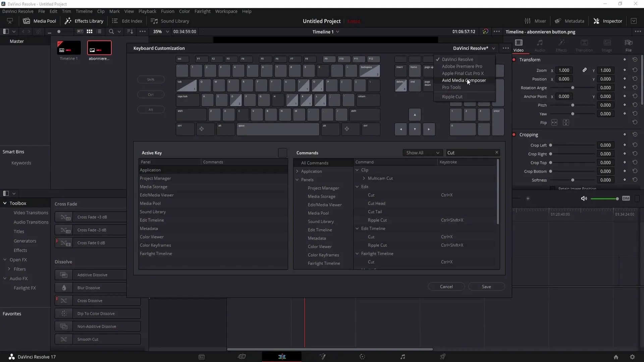Toggle the DIM audio button
This screenshot has height=362, width=644.
click(x=626, y=198)
